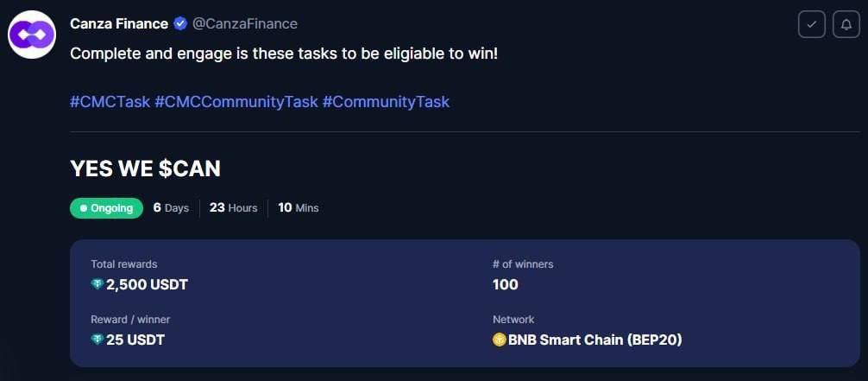Click the Tether icon beside 2,500 USDT

tap(97, 284)
